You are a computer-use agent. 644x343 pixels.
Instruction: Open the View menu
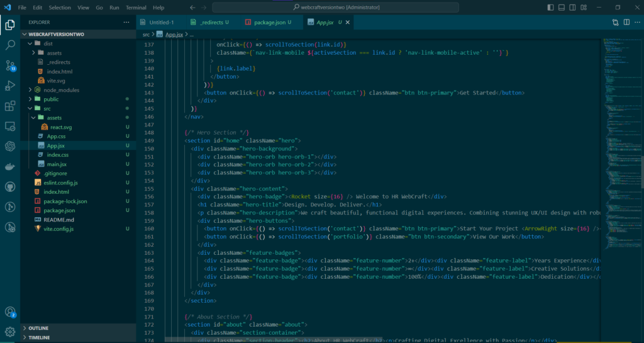click(x=83, y=8)
